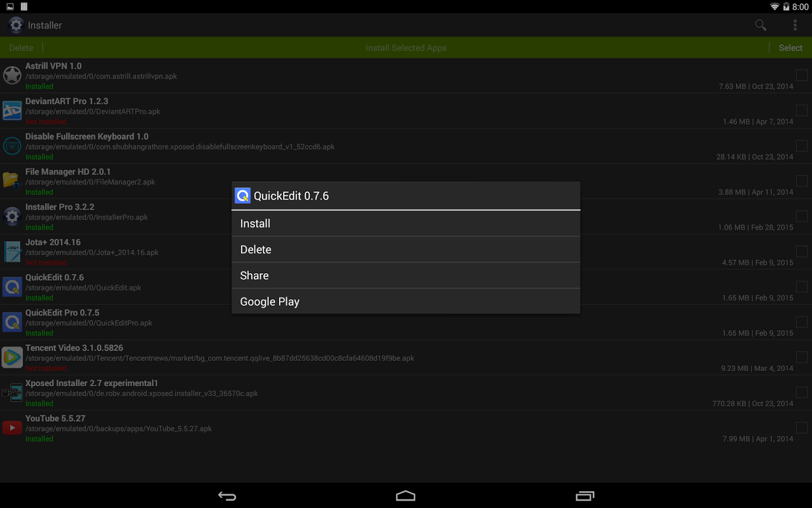Click the com.astrill.astrillvpn.apk path
Viewport: 812px width, 508px height.
click(101, 76)
